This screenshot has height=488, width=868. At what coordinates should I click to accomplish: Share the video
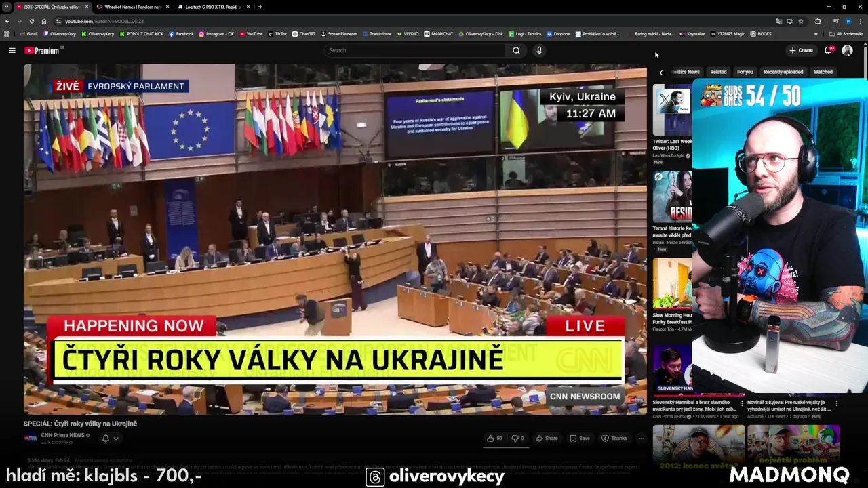pyautogui.click(x=547, y=438)
